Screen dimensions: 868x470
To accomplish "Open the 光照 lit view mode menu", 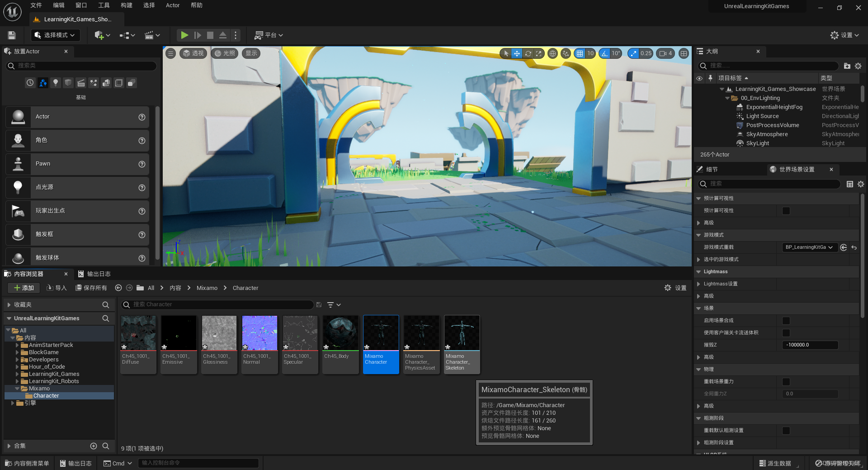I will coord(224,53).
